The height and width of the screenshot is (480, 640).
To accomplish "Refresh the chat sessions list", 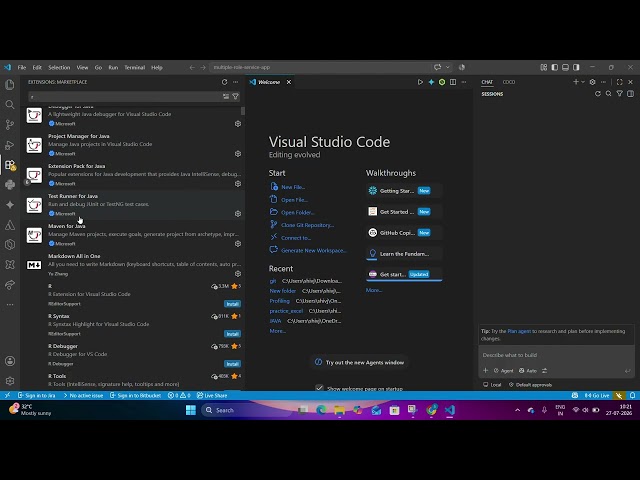I will point(598,94).
